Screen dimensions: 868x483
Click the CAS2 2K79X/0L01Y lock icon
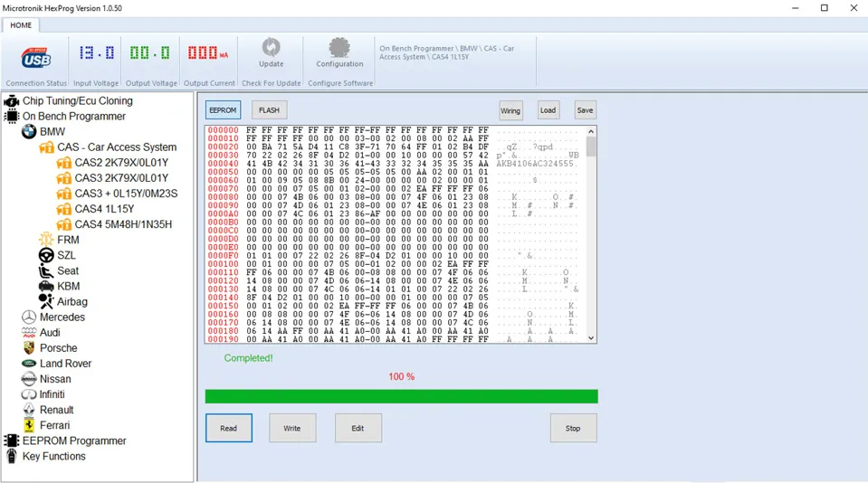[x=64, y=163]
